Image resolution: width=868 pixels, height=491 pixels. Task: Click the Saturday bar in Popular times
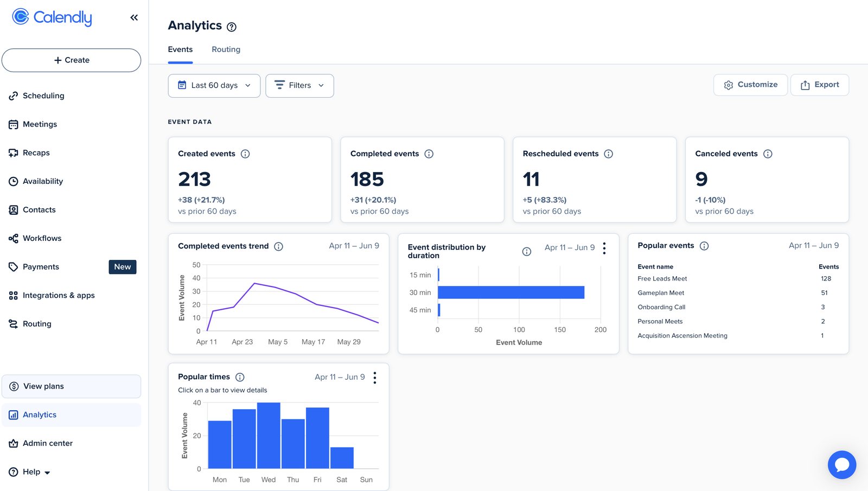tap(342, 458)
